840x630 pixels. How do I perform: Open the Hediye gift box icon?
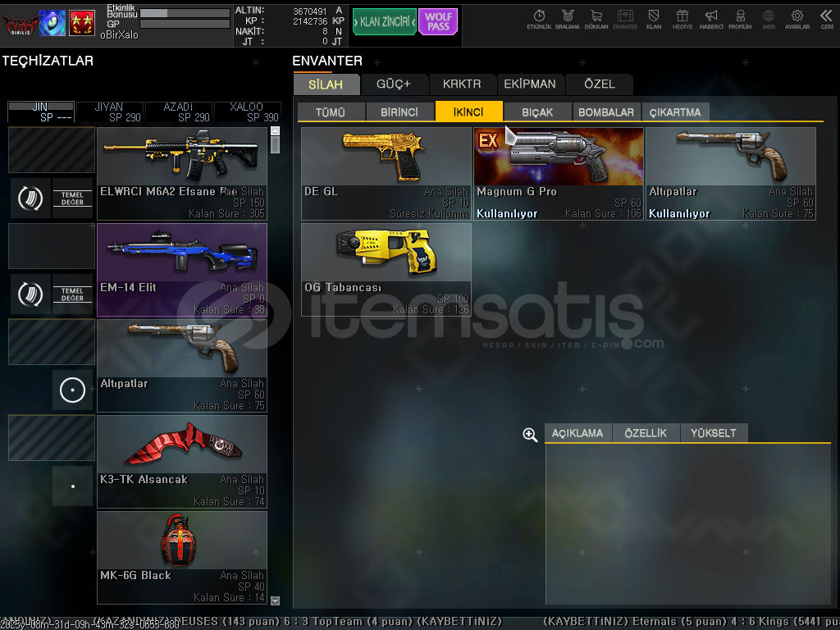(x=682, y=20)
